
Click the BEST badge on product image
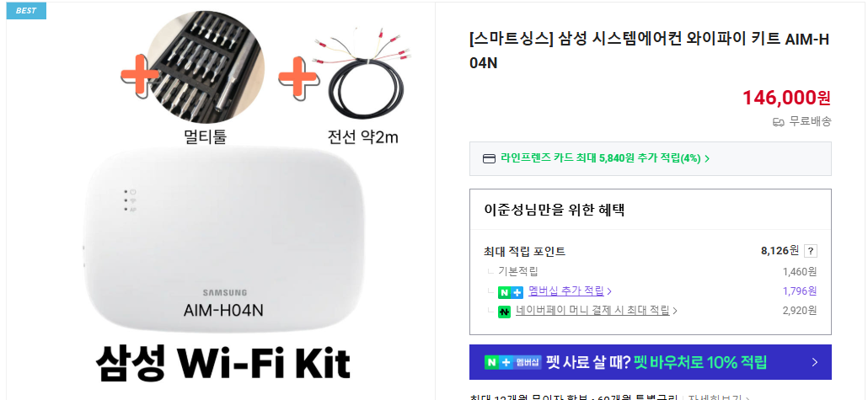[26, 10]
